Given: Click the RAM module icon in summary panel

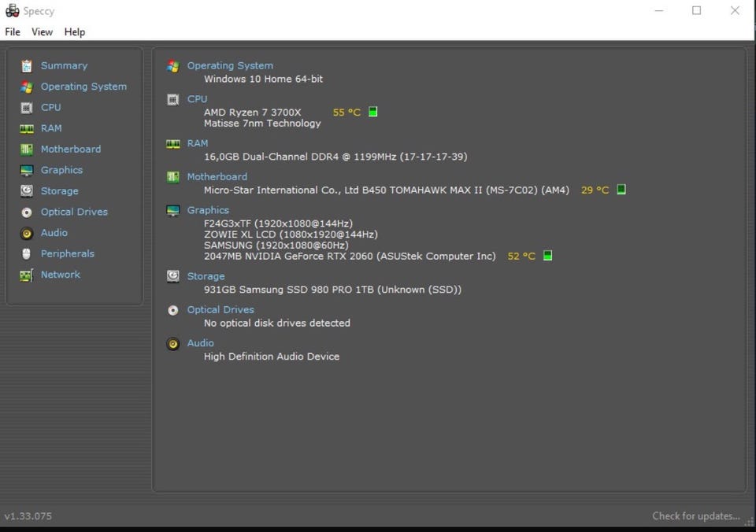Looking at the screenshot, I should [x=173, y=144].
